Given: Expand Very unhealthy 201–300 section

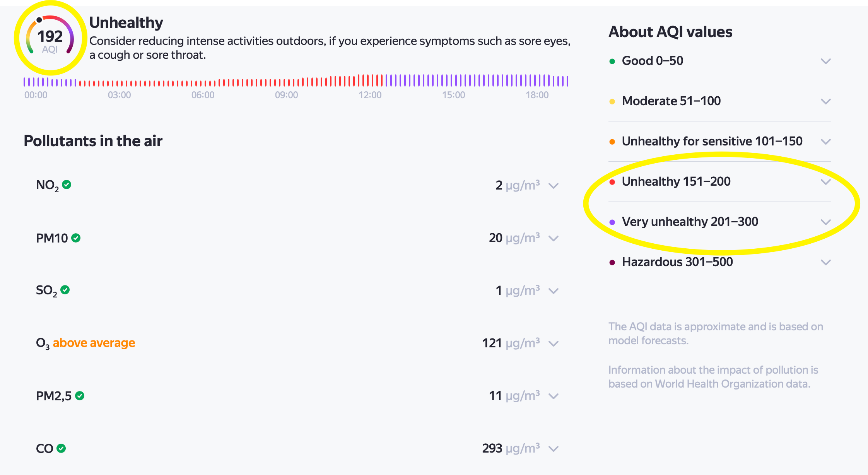Looking at the screenshot, I should [x=825, y=222].
